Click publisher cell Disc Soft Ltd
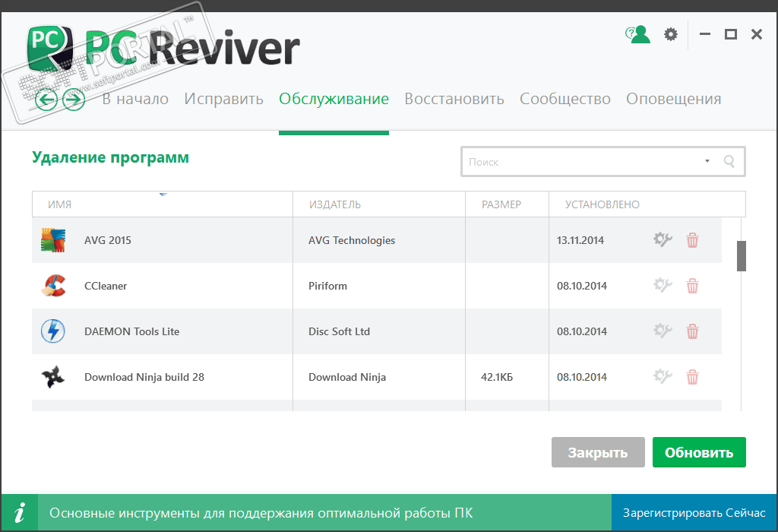Image resolution: width=778 pixels, height=532 pixels. [340, 331]
